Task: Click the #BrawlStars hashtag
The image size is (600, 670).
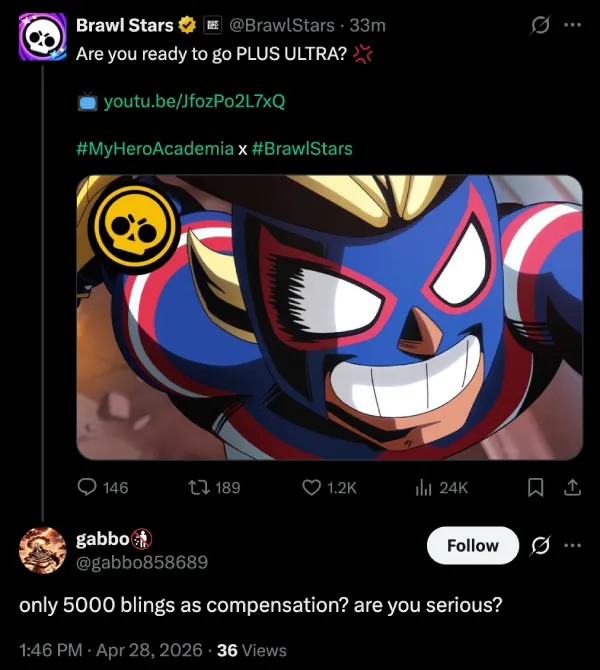Action: pos(302,149)
